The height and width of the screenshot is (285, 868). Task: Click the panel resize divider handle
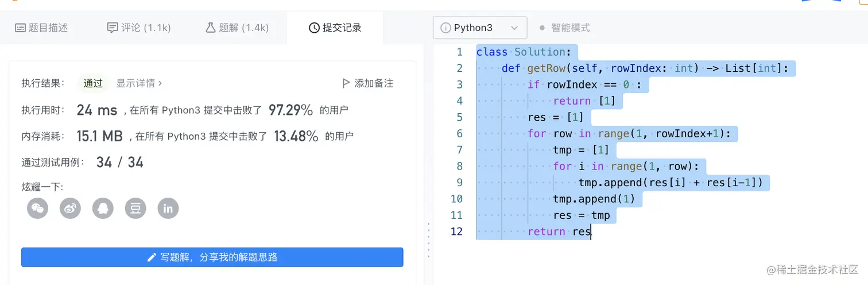pyautogui.click(x=428, y=240)
